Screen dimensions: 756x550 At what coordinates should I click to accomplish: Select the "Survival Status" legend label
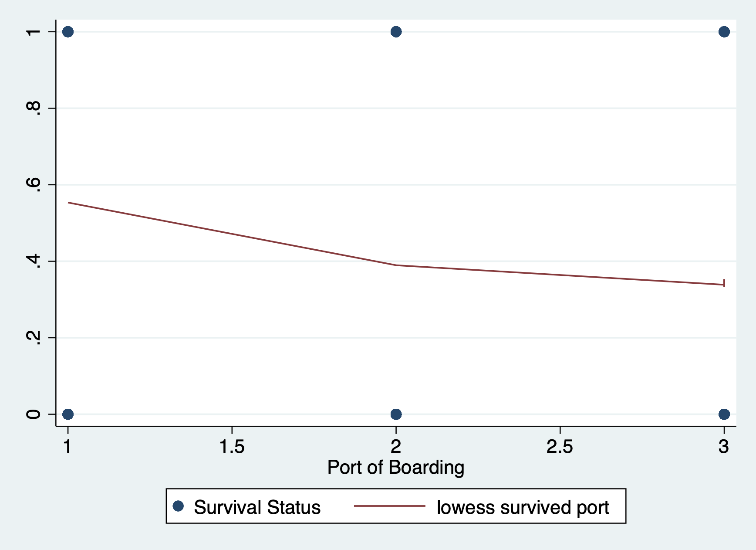tap(257, 507)
